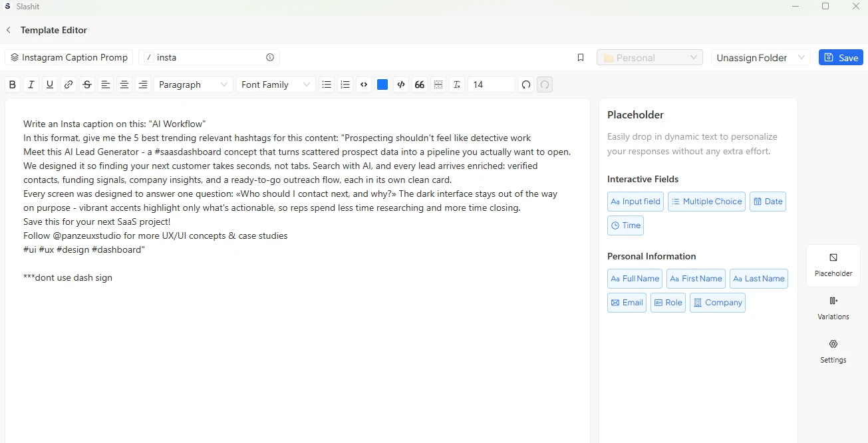Insert an Input field placeholder
The width and height of the screenshot is (868, 443).
point(636,202)
